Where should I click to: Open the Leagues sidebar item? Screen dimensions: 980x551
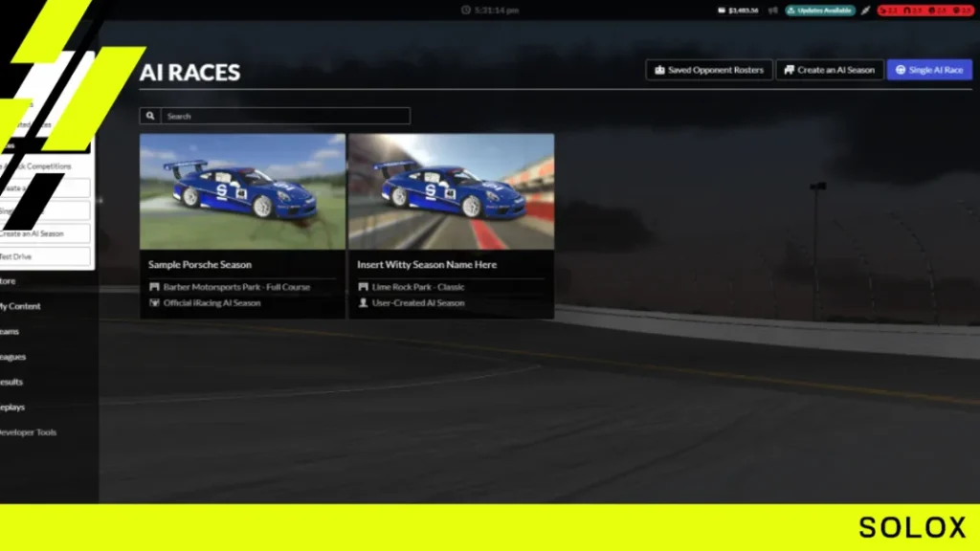coord(12,357)
